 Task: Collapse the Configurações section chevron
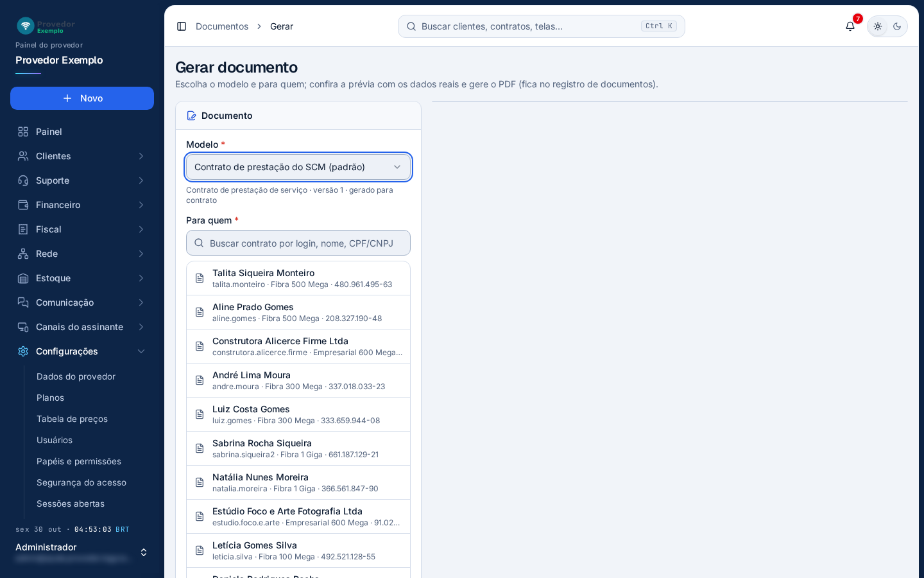141,351
